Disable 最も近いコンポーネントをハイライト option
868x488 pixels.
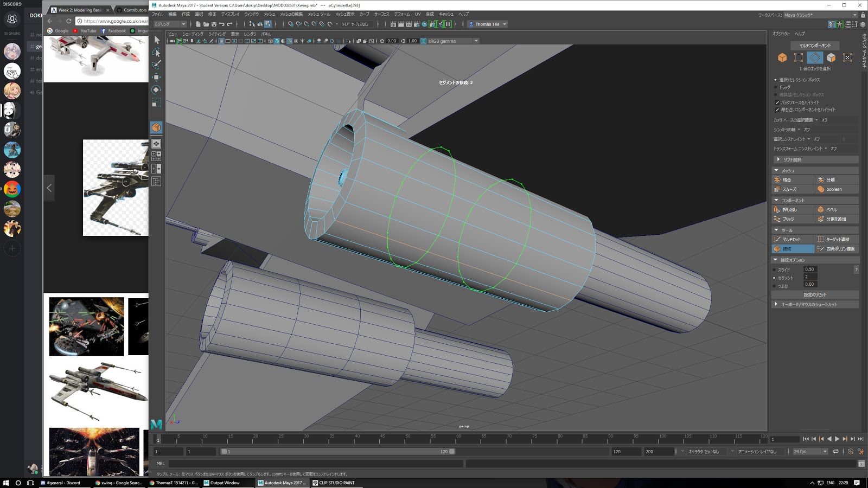pos(778,109)
